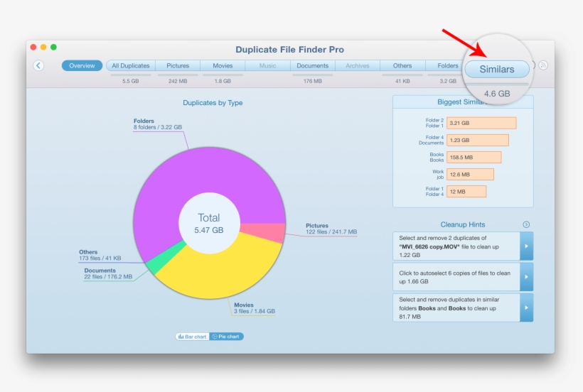
Task: Click the Movies 3 files / 1.84 GB label
Action: tap(255, 308)
